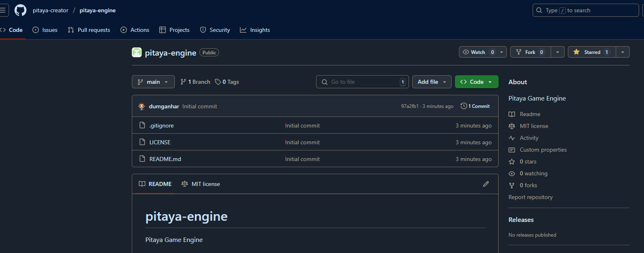
Task: Toggle the Starred button to unstar
Action: tap(592, 52)
